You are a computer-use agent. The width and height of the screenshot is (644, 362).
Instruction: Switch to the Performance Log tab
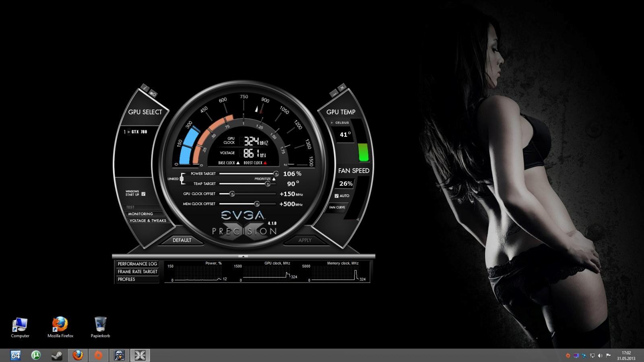[x=137, y=264]
